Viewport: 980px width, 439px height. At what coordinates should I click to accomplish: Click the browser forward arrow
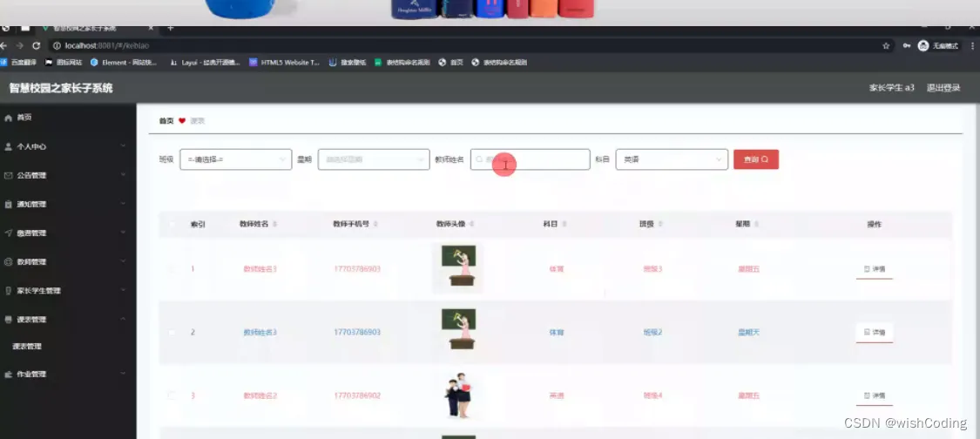(x=19, y=45)
